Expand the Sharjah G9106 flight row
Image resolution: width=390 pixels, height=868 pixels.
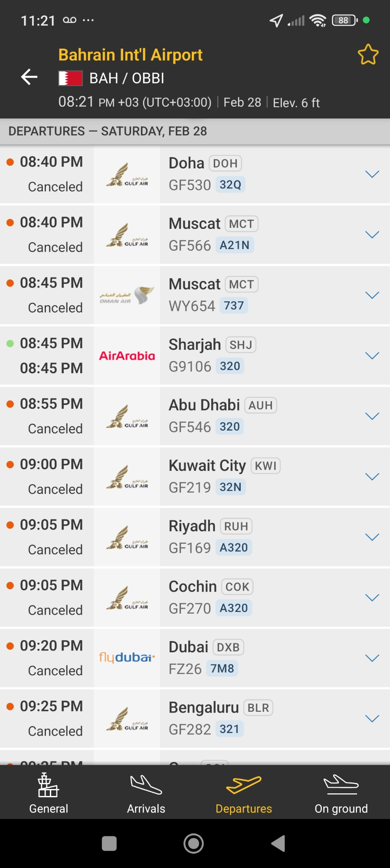pyautogui.click(x=372, y=356)
